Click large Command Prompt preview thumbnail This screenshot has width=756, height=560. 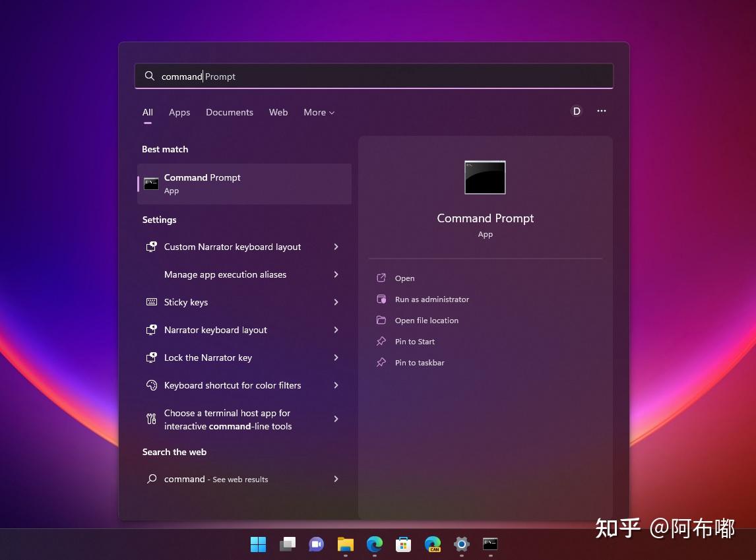coord(485,177)
